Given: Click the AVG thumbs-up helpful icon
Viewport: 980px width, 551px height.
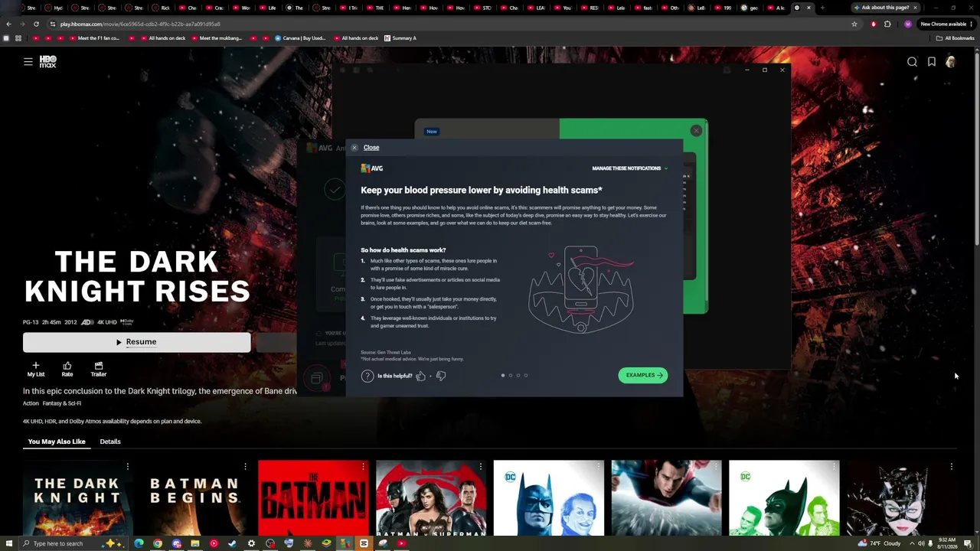Looking at the screenshot, I should 420,376.
